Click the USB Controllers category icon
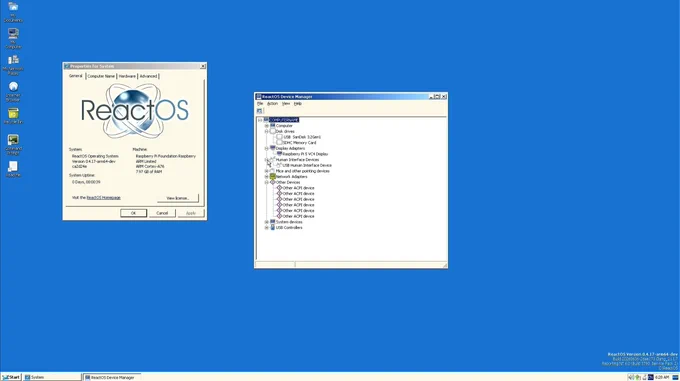The width and height of the screenshot is (680, 381). pos(273,227)
